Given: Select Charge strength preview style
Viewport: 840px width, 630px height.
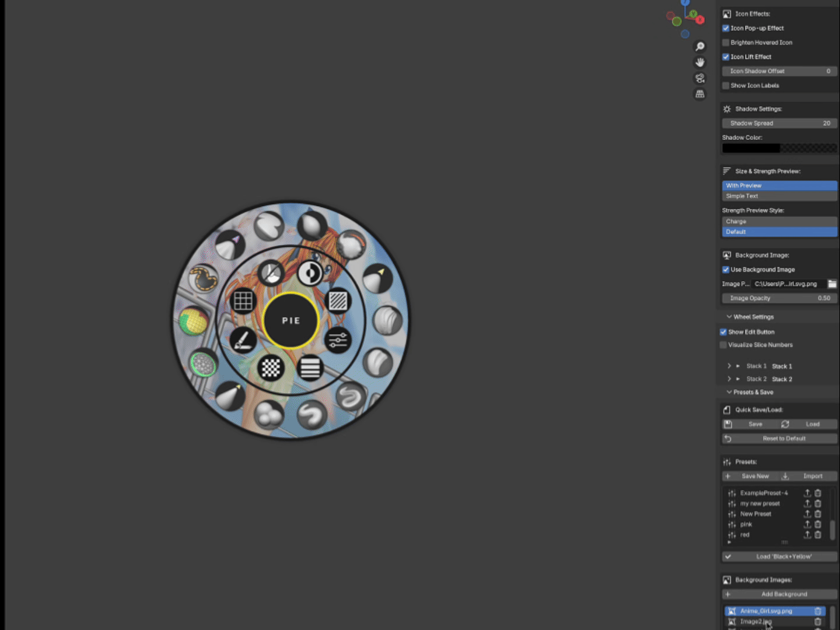Looking at the screenshot, I should pyautogui.click(x=779, y=222).
